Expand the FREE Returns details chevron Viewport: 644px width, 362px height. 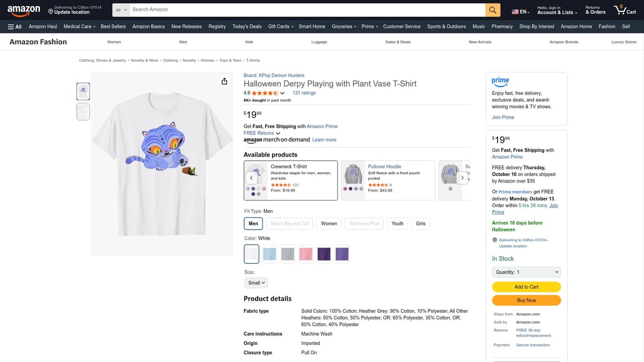point(277,133)
